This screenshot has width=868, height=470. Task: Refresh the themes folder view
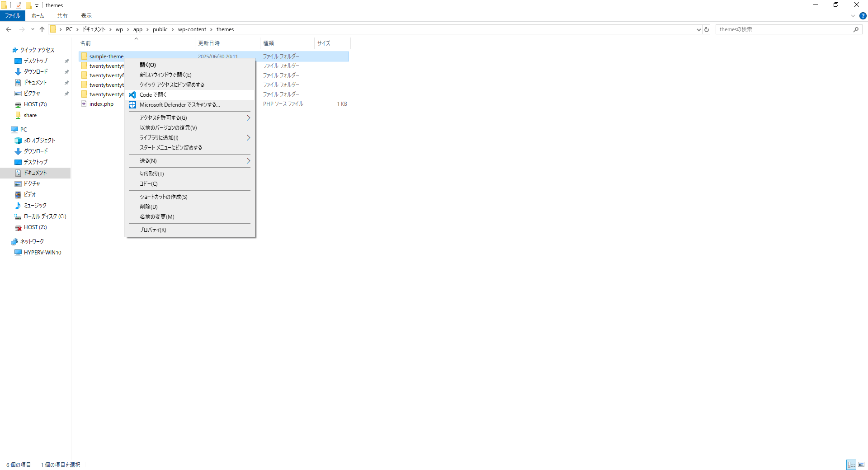pyautogui.click(x=707, y=29)
